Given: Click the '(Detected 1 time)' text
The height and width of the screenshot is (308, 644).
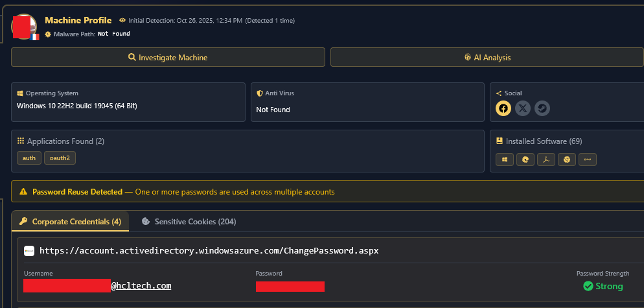Looking at the screenshot, I should 270,21.
